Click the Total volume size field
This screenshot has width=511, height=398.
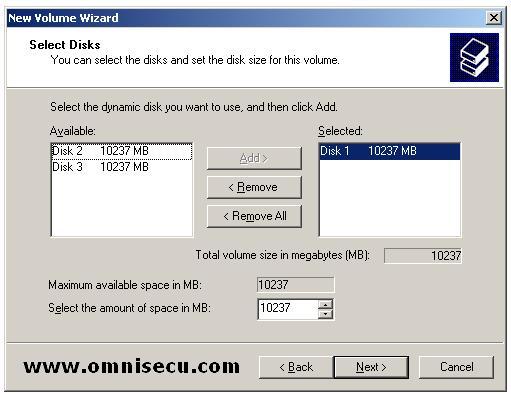point(423,256)
